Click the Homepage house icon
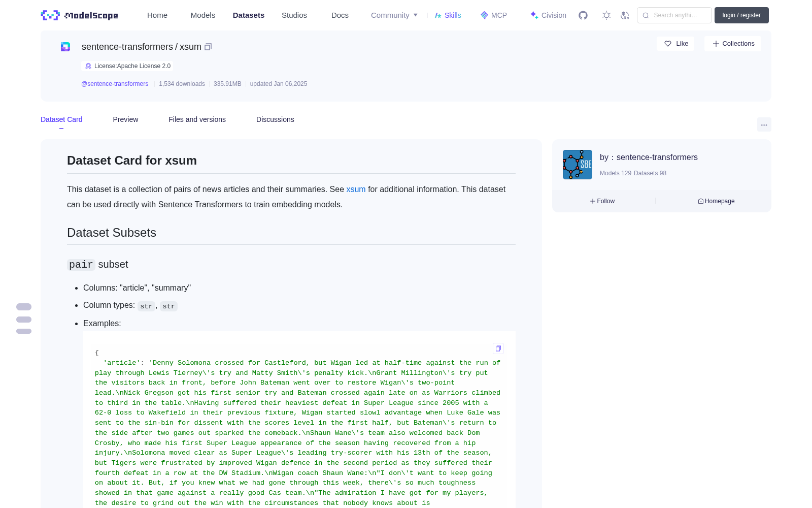The width and height of the screenshot is (812, 508). pos(701,201)
